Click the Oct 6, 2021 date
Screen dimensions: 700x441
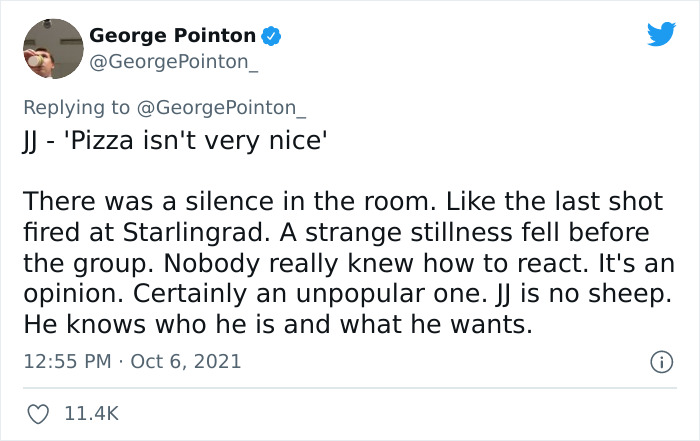tap(185, 361)
